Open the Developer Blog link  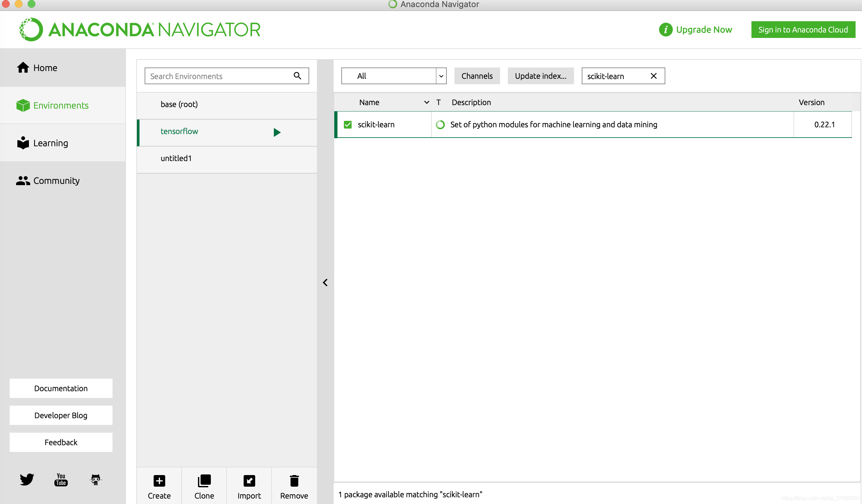[61, 415]
